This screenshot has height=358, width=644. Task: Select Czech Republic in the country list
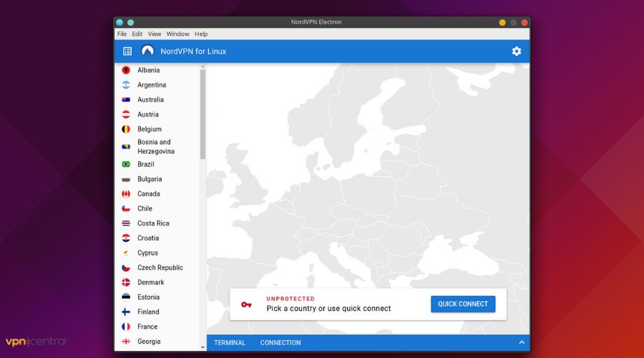click(160, 268)
